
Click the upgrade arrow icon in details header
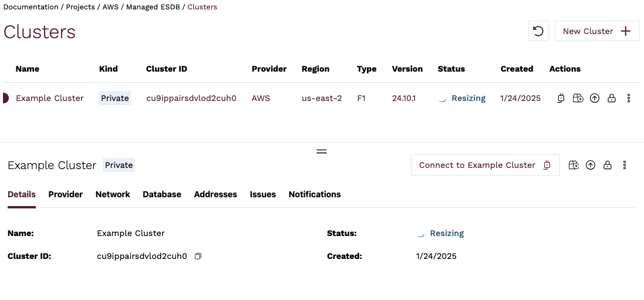point(591,166)
